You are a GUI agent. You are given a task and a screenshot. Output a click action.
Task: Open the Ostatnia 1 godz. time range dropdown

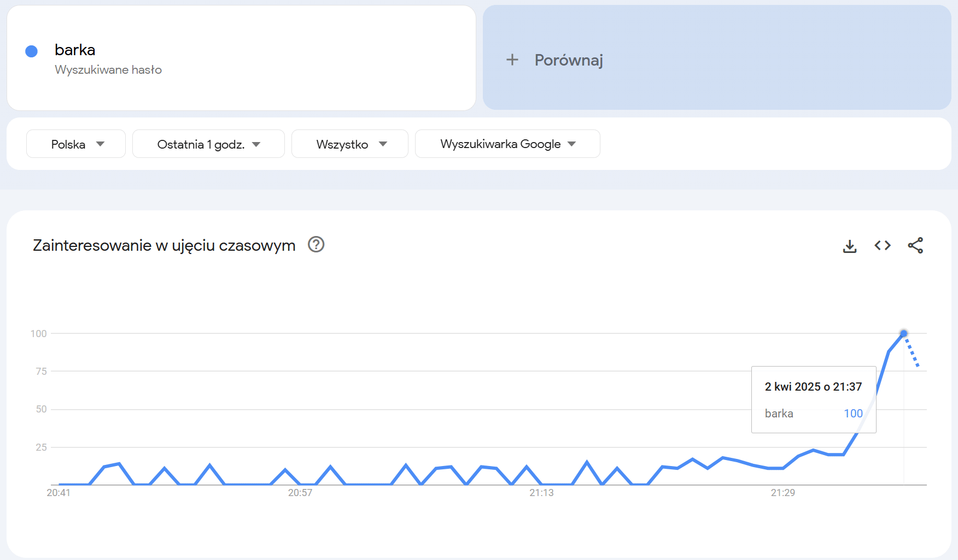(x=208, y=144)
